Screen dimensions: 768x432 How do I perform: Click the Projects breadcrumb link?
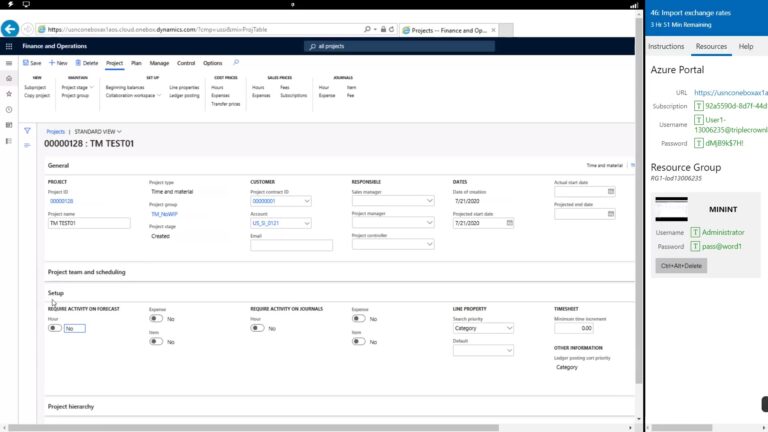tap(55, 131)
